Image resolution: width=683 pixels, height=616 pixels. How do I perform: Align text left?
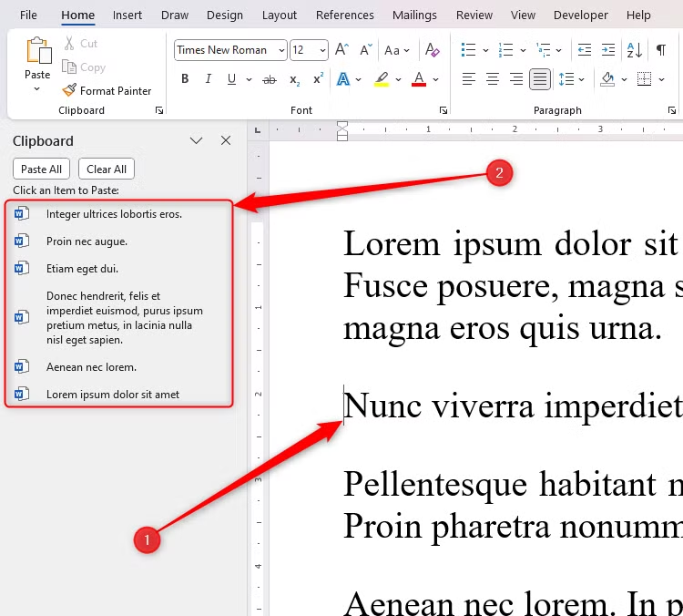point(469,79)
